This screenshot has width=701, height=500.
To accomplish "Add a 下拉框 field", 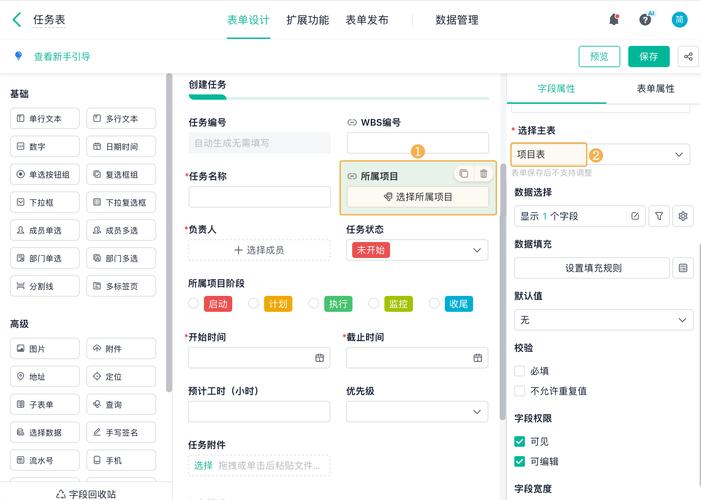I will [x=45, y=202].
